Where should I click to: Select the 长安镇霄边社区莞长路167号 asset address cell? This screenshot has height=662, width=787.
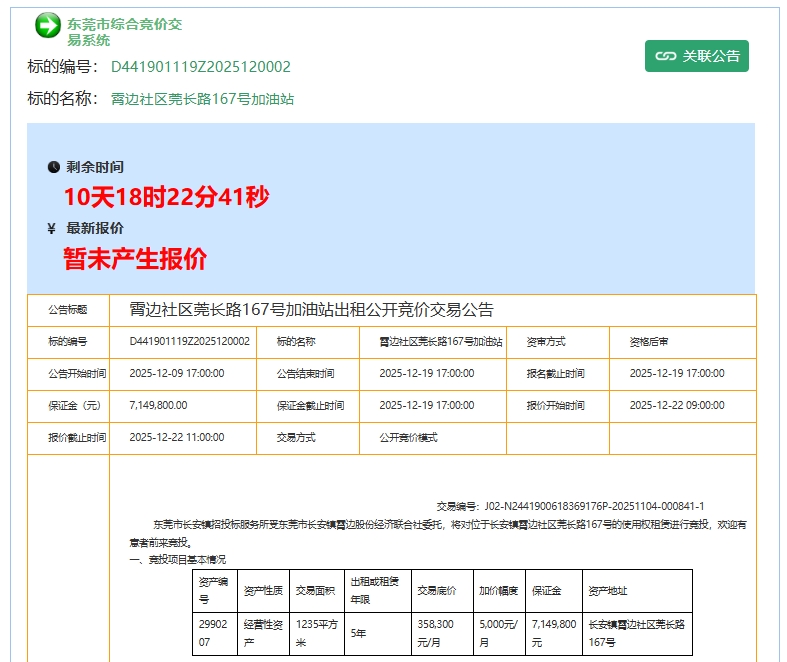[x=636, y=633]
